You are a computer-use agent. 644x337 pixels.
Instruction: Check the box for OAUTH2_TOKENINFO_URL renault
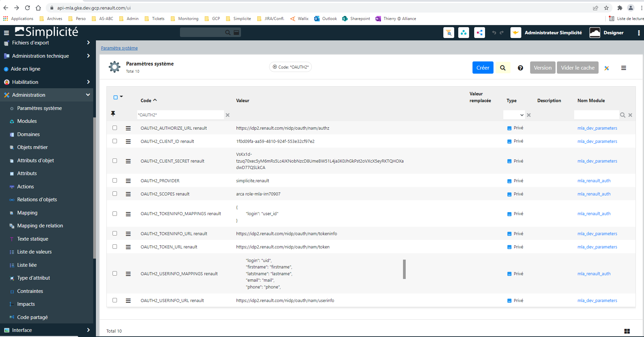[x=115, y=233]
